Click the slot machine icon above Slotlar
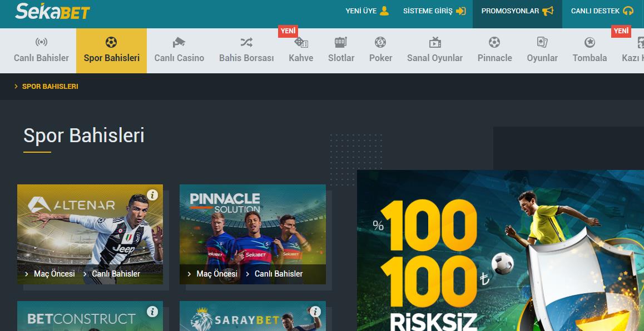The height and width of the screenshot is (331, 644). [341, 42]
